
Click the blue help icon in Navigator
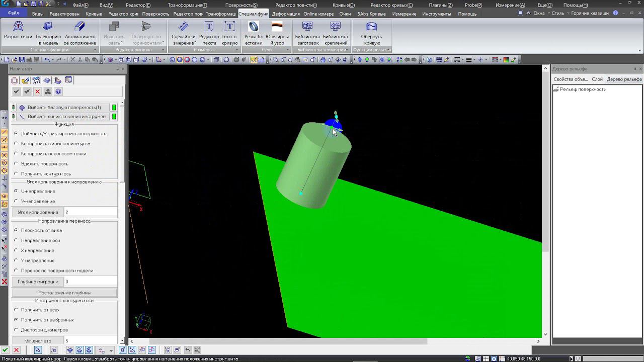[x=58, y=92]
